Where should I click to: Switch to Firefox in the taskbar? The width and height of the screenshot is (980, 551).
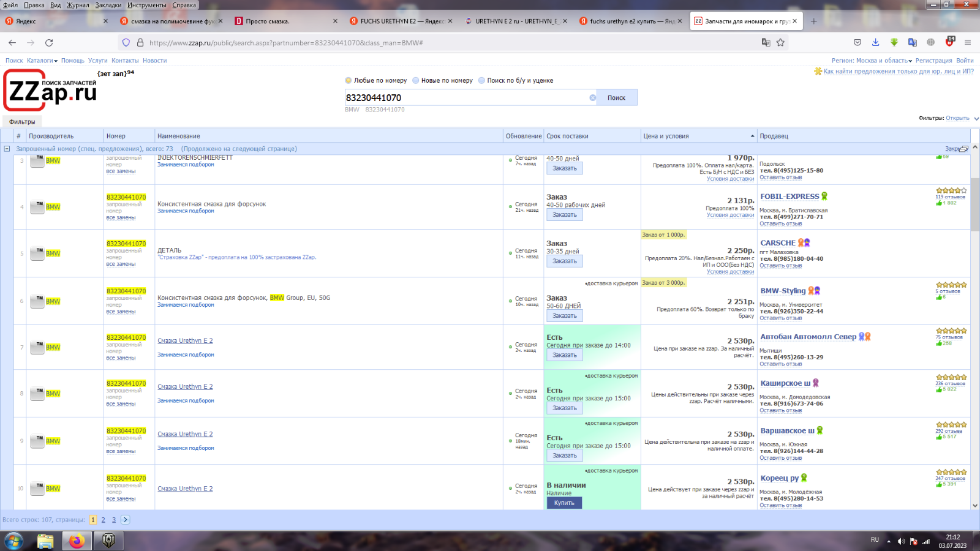tap(77, 541)
